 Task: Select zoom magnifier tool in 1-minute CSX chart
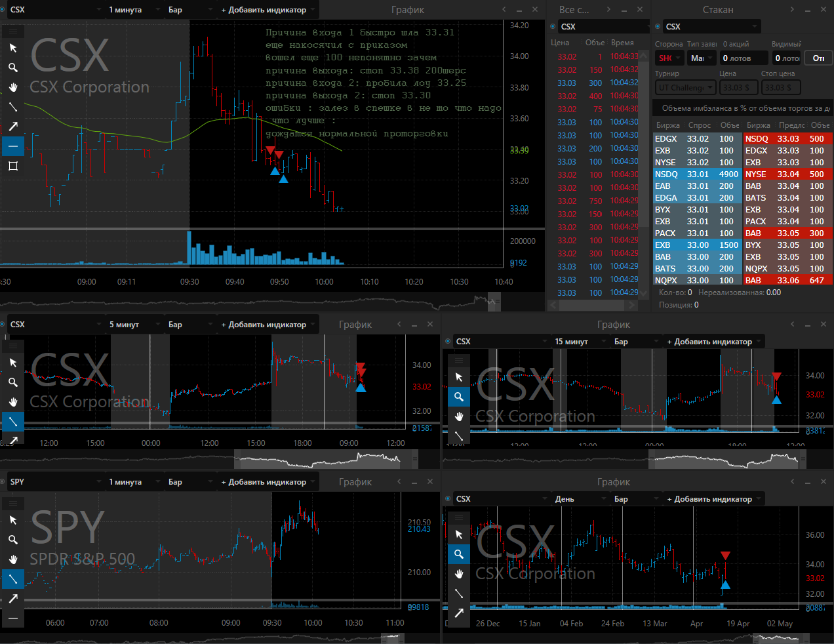point(13,68)
